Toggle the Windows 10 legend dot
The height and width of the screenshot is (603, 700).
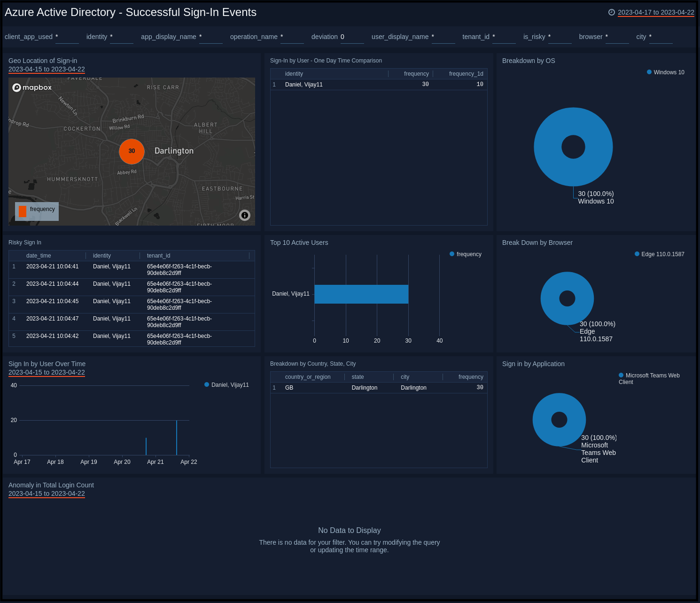[x=649, y=72]
